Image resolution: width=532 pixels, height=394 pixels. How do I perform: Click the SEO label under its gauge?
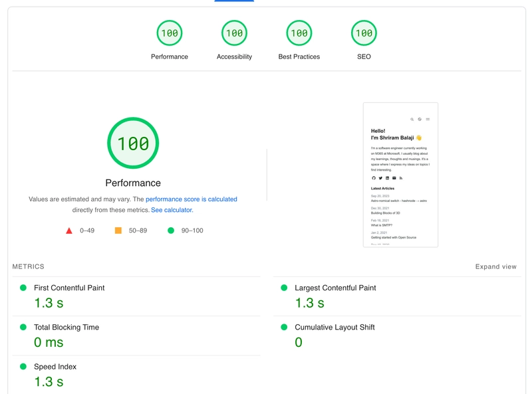pos(364,56)
